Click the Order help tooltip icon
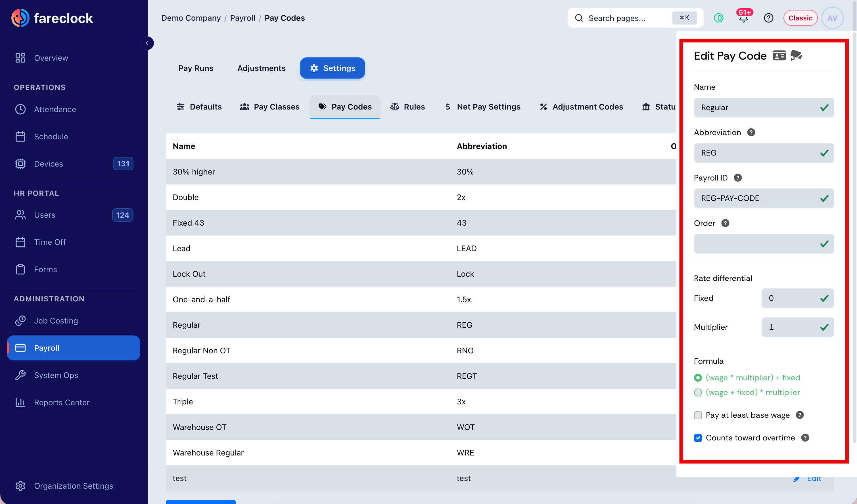The image size is (857, 504). [726, 223]
